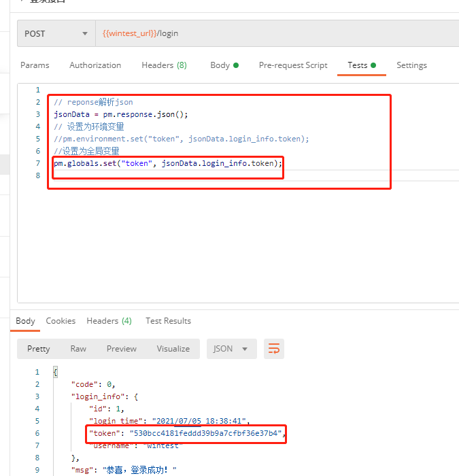This screenshot has width=459, height=476.
Task: Click the jsonData = pm.response.json() line
Action: [121, 114]
